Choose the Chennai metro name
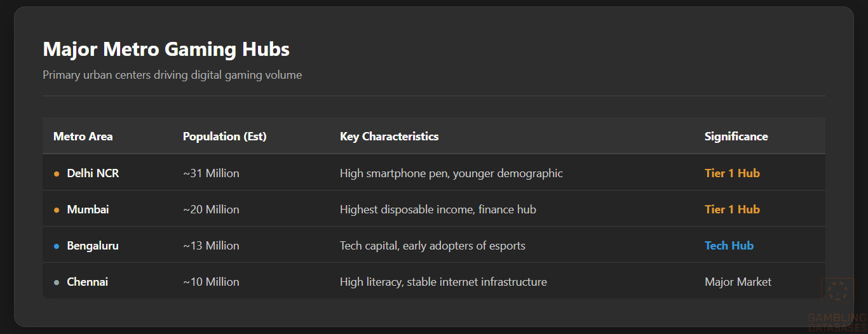 (x=87, y=282)
